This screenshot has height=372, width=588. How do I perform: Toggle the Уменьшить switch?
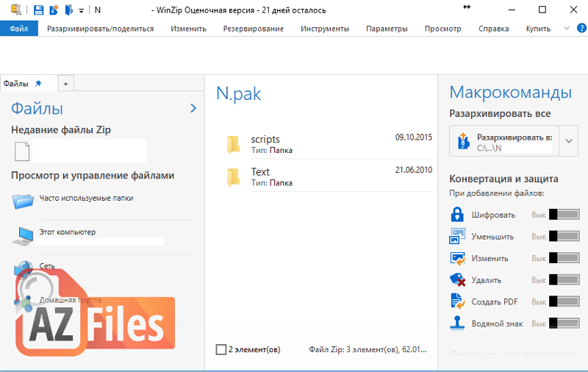tap(564, 236)
